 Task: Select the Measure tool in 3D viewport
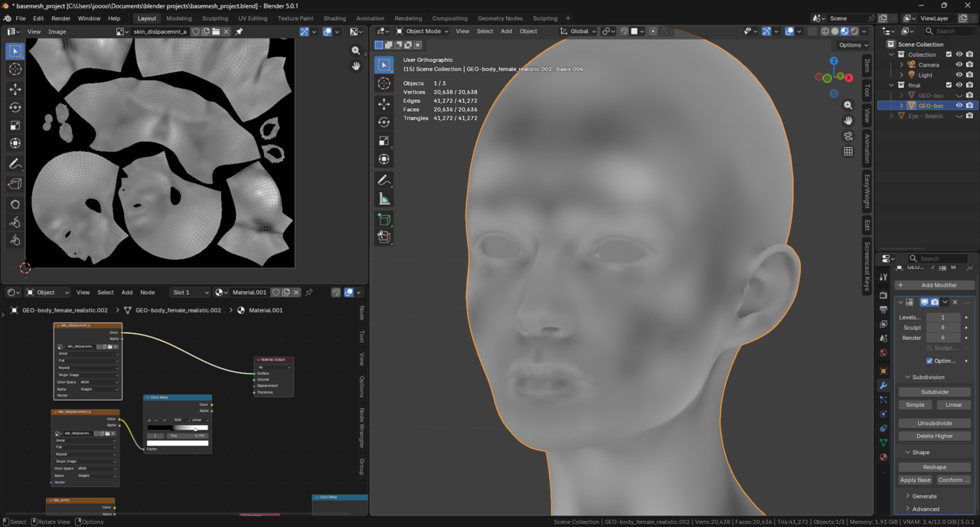click(x=384, y=198)
